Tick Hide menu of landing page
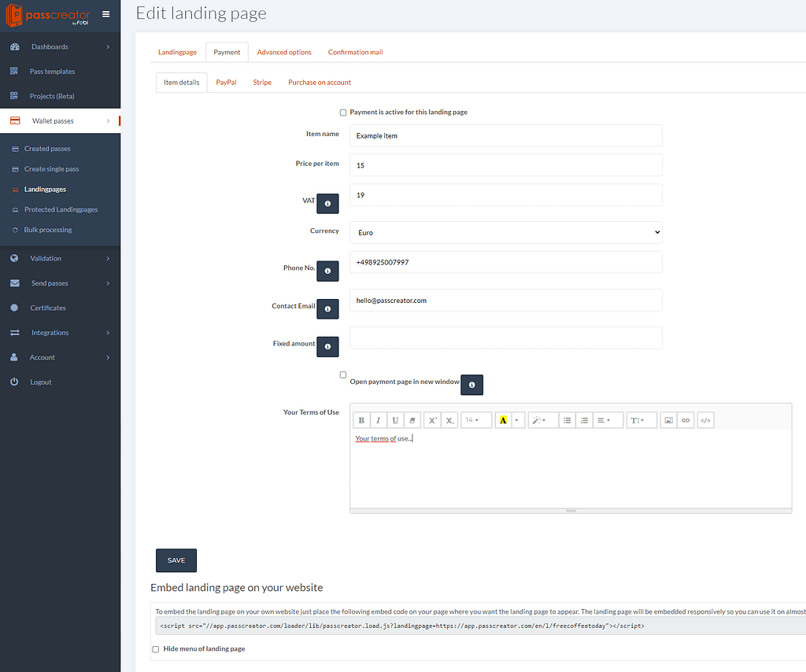 point(156,649)
